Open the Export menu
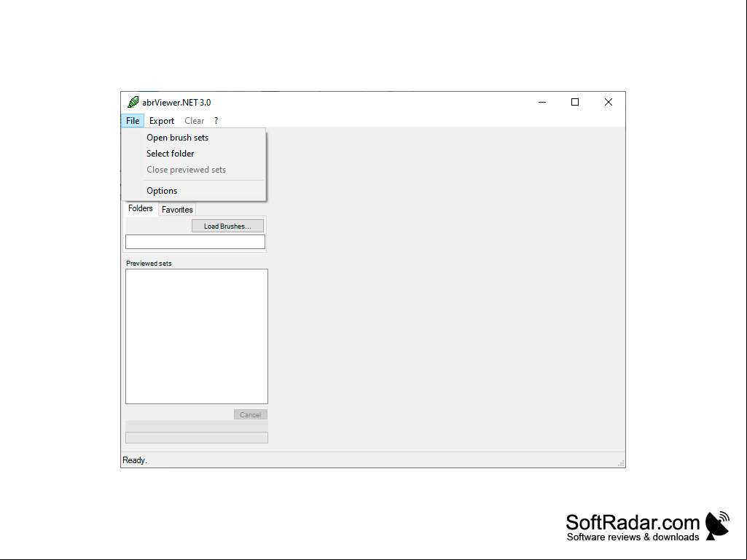Viewport: 747px width, 560px height. point(162,120)
